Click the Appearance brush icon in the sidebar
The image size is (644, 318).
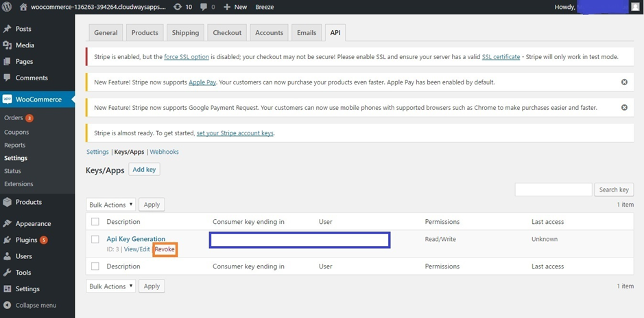pyautogui.click(x=7, y=224)
